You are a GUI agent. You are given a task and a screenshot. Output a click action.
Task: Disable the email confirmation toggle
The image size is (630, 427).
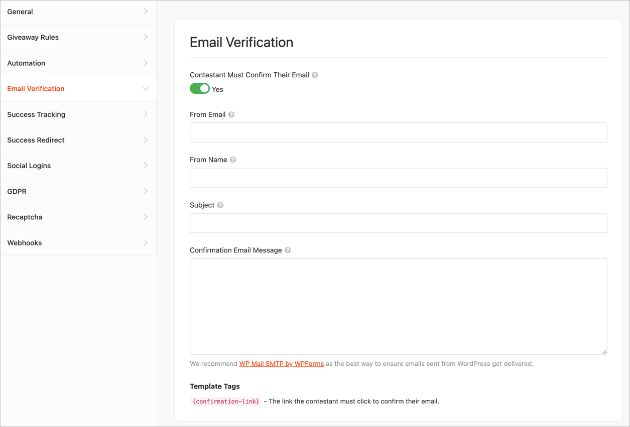(200, 88)
